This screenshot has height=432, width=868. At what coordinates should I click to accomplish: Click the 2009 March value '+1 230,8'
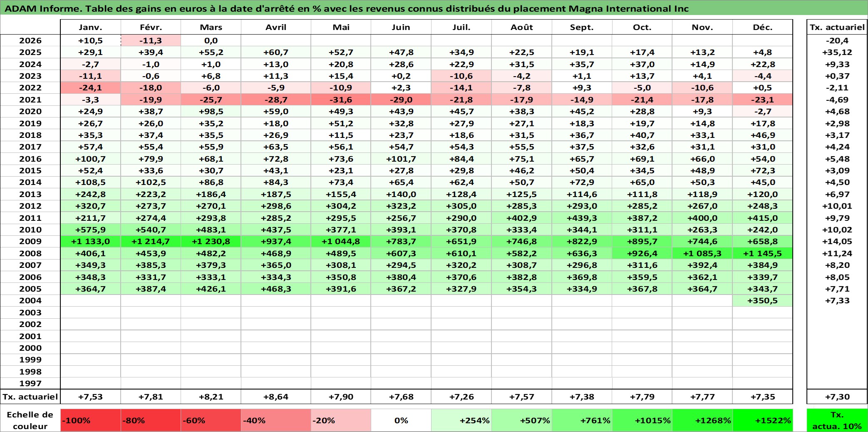point(211,241)
